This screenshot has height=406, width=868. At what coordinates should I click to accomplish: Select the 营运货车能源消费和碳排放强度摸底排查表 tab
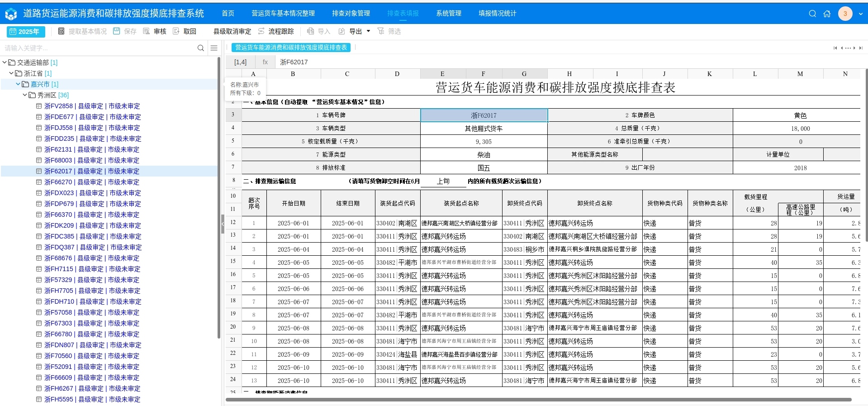(291, 48)
